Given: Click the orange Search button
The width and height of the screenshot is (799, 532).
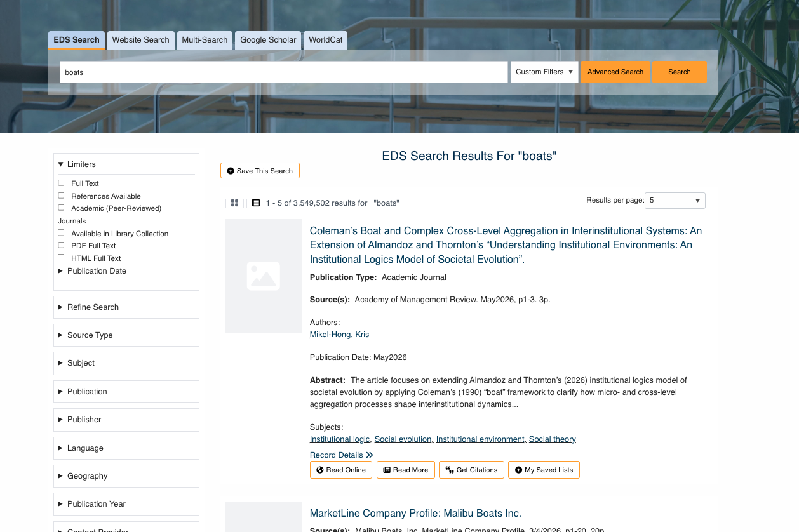Looking at the screenshot, I should click(680, 72).
